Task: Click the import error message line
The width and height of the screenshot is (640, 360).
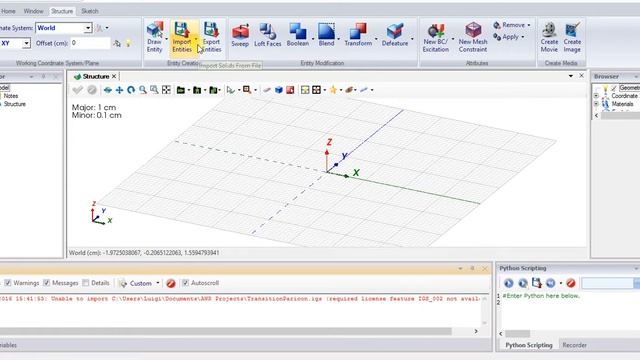Action: (240, 299)
